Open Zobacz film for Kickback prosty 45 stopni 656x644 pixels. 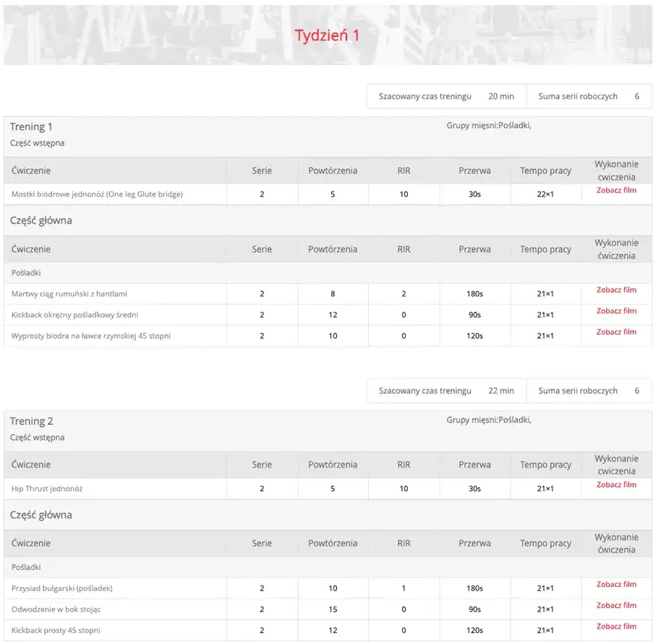(x=616, y=626)
